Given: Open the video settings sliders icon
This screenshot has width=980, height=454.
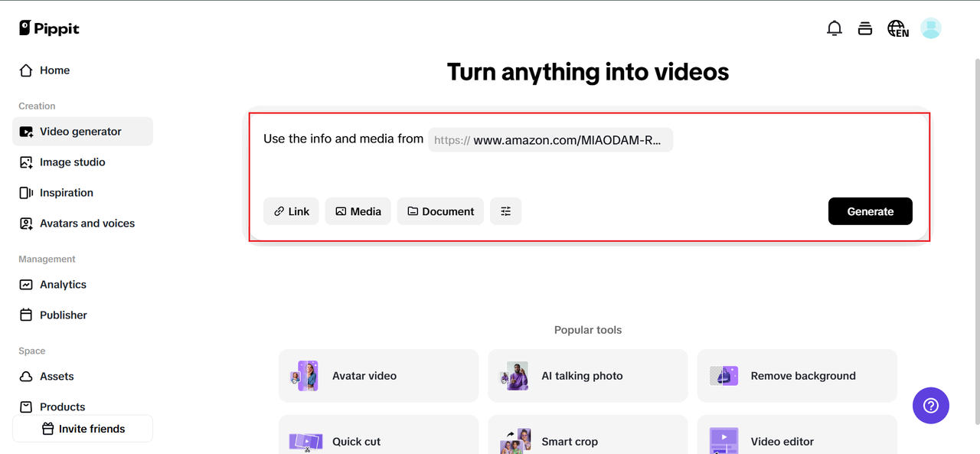Looking at the screenshot, I should [505, 211].
